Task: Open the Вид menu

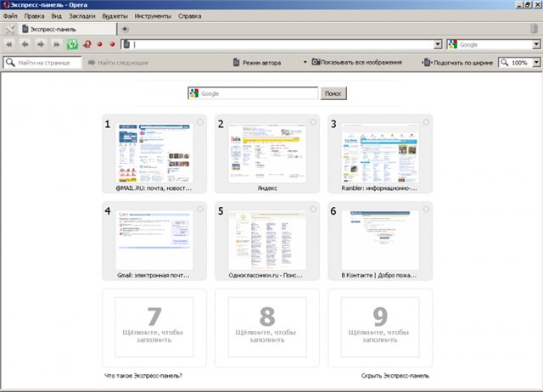Action: coord(57,16)
